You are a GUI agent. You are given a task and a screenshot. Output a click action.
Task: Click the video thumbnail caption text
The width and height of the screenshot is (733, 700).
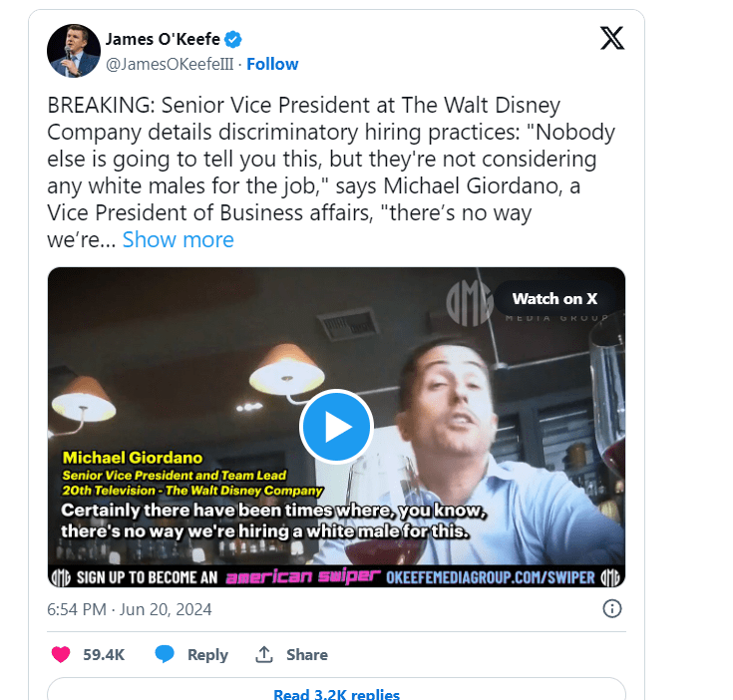(269, 521)
